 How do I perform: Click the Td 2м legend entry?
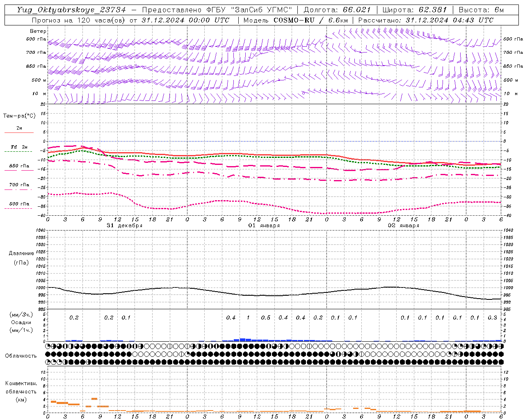[x=19, y=147]
